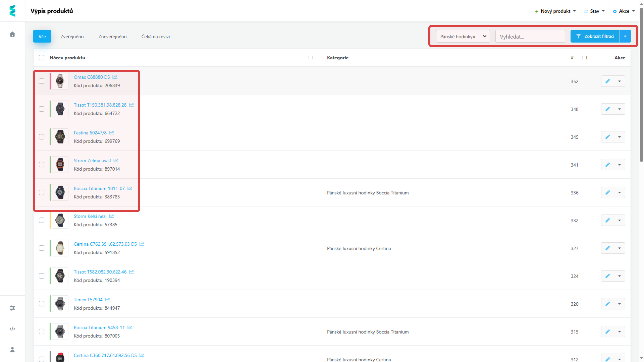Focus the Vyhledat search field

pyautogui.click(x=530, y=37)
